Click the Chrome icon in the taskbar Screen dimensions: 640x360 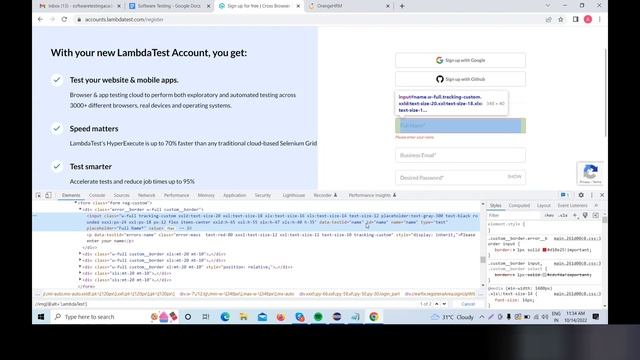click(374, 317)
